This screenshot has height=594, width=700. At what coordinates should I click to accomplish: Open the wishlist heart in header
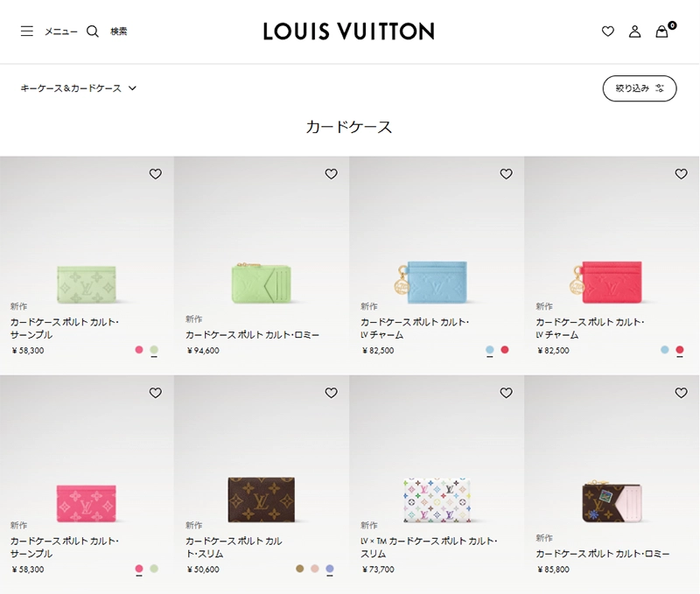[x=608, y=31]
